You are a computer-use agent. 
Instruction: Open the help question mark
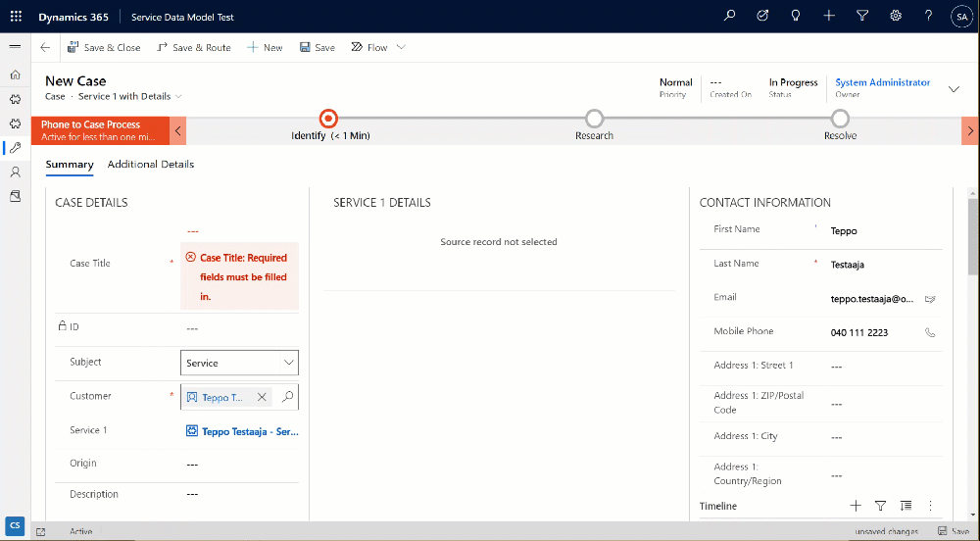(x=929, y=17)
